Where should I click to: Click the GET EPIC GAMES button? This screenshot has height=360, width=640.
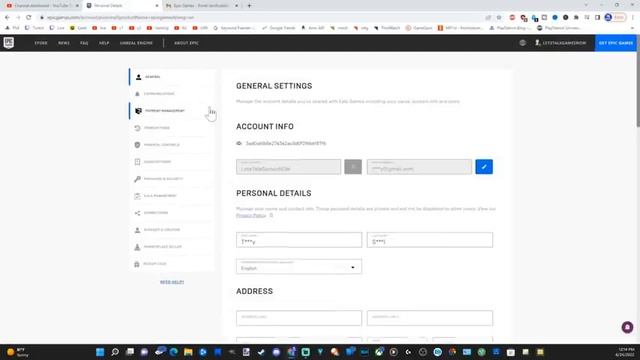(616, 43)
